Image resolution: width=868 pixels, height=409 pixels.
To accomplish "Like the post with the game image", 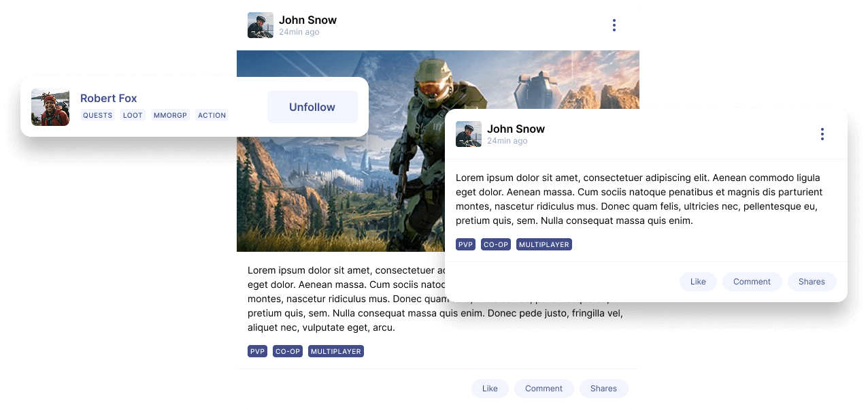I will tap(490, 389).
